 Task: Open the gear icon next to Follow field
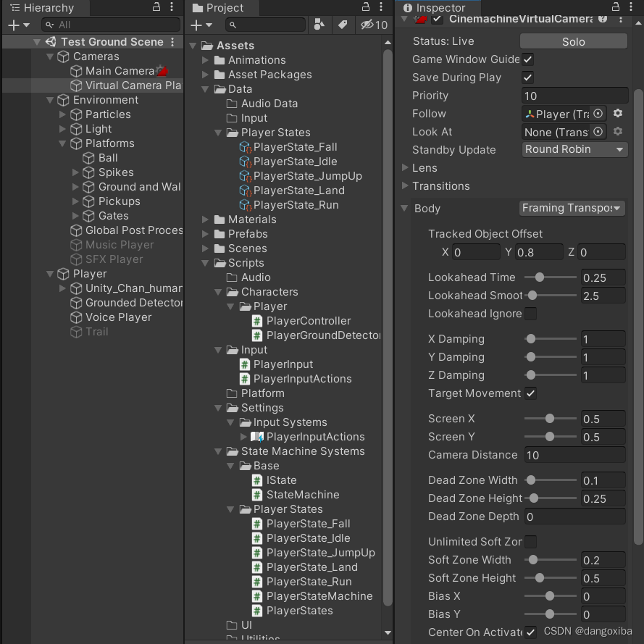[619, 114]
